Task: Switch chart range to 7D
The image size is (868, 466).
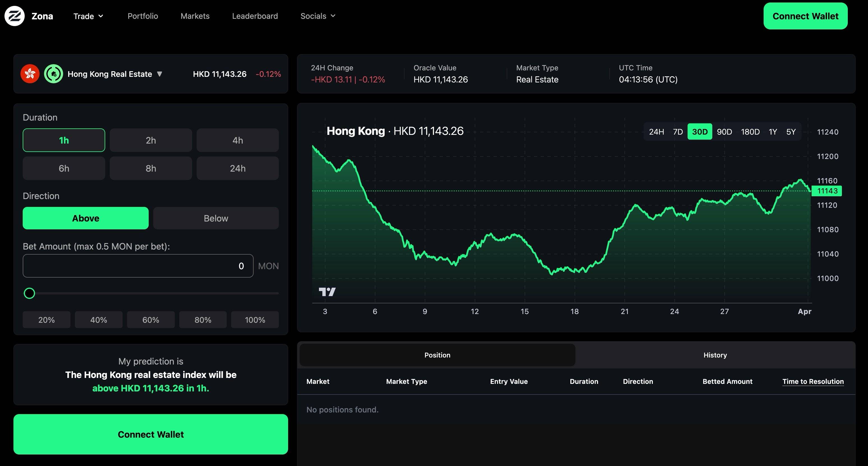Action: point(678,132)
